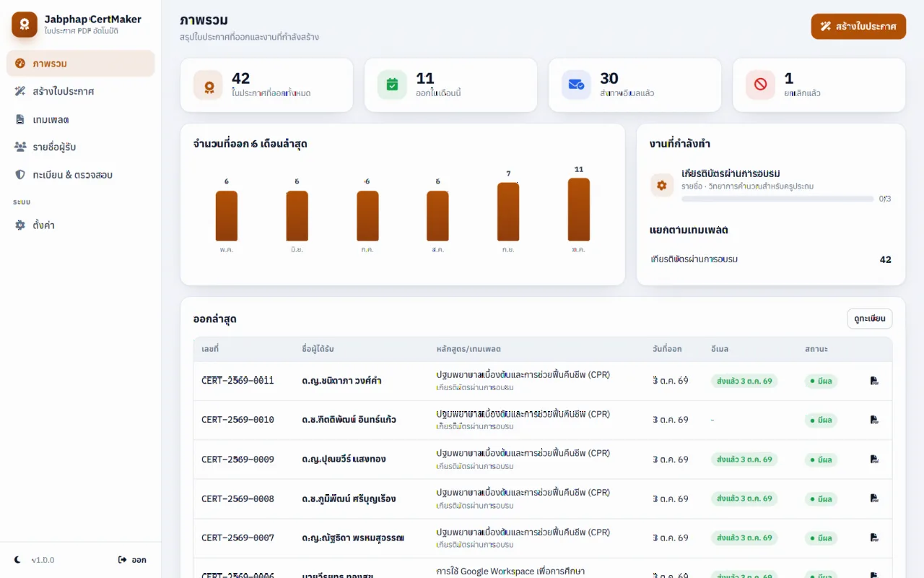Click the job progress bar showing 0/3
Screen dimensions: 924x578
[777, 199]
